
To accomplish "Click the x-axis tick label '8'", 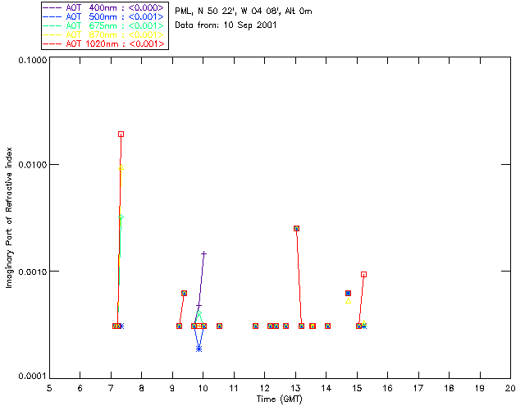I will click(x=142, y=388).
